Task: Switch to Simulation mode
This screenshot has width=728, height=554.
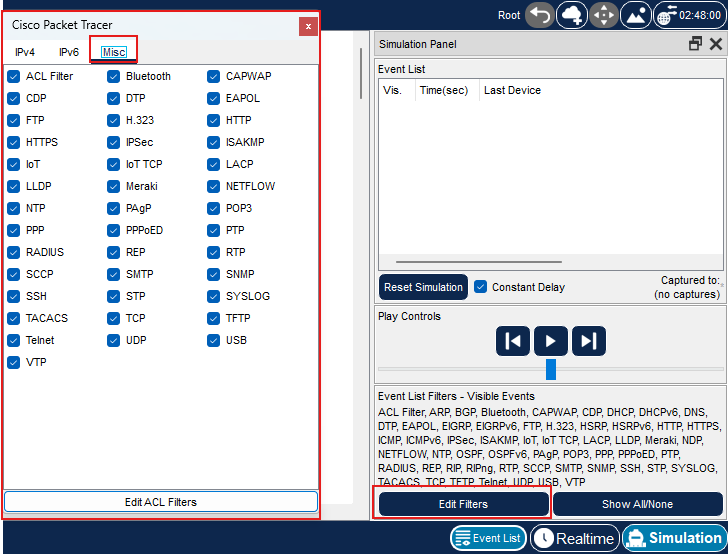Action: 675,538
